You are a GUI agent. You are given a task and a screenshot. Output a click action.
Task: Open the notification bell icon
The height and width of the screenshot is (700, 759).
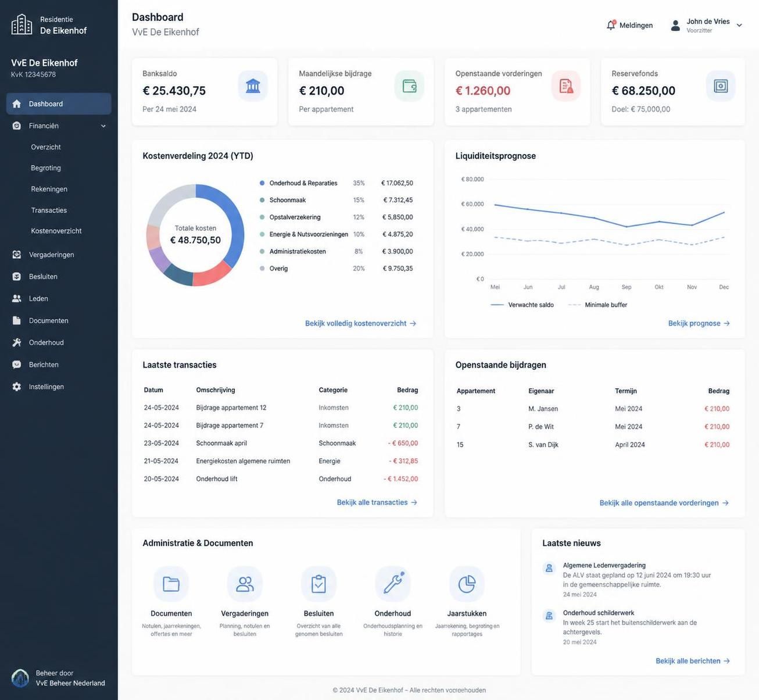click(611, 25)
